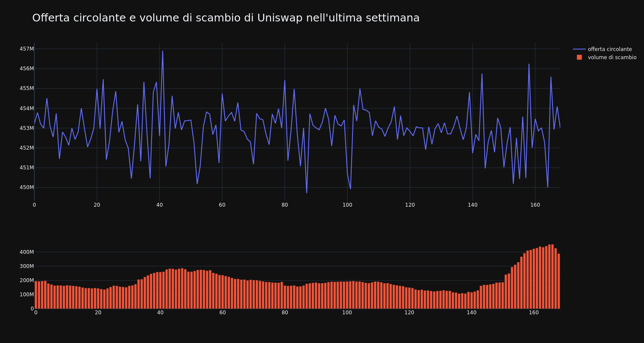The width and height of the screenshot is (644, 343).
Task: Click the 456M y-axis label
Action: (27, 69)
